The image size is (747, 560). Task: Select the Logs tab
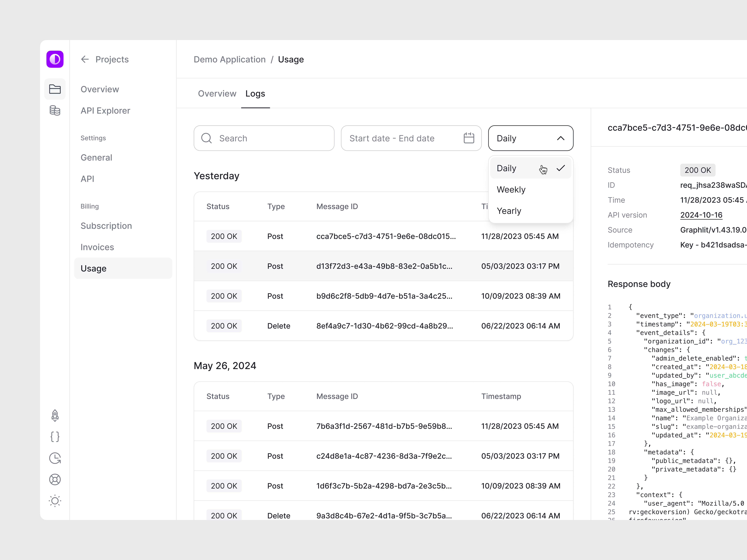(255, 94)
